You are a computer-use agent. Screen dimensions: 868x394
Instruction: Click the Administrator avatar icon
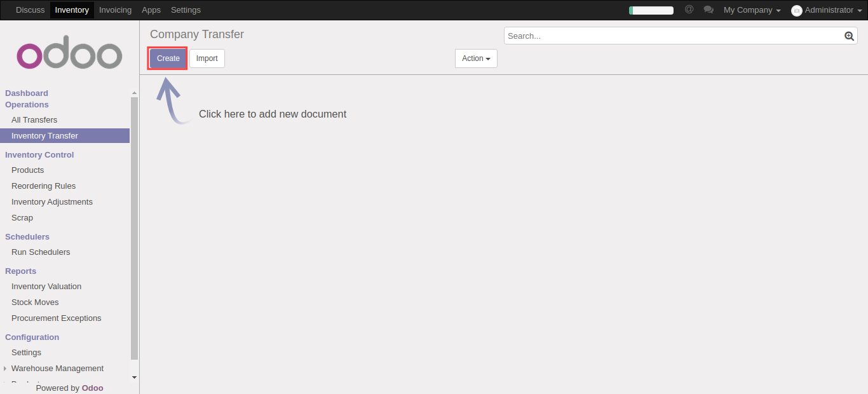[796, 10]
